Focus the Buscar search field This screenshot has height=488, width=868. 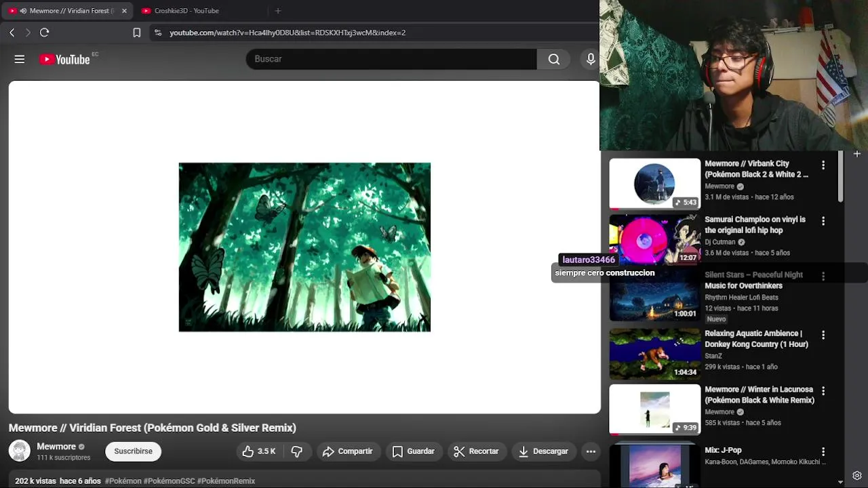point(391,59)
